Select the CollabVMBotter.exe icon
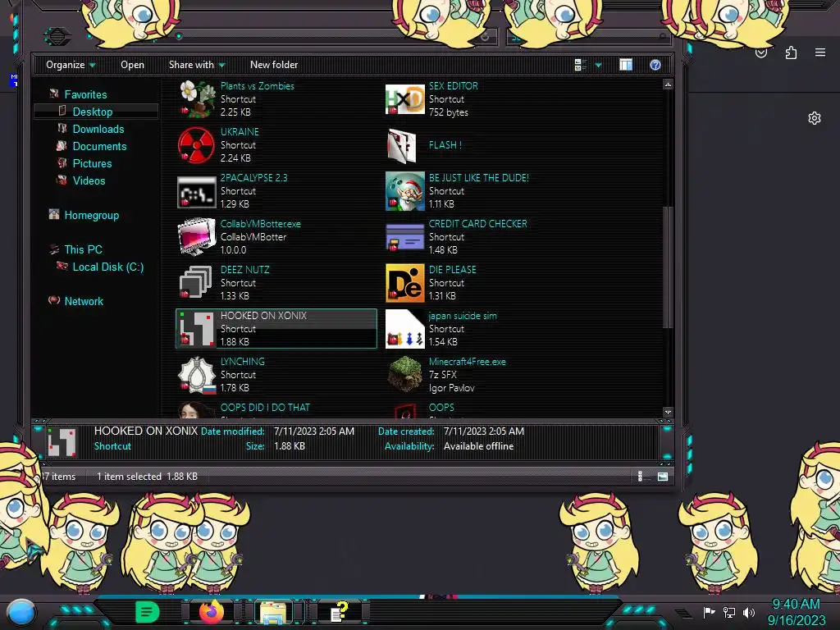 (197, 237)
